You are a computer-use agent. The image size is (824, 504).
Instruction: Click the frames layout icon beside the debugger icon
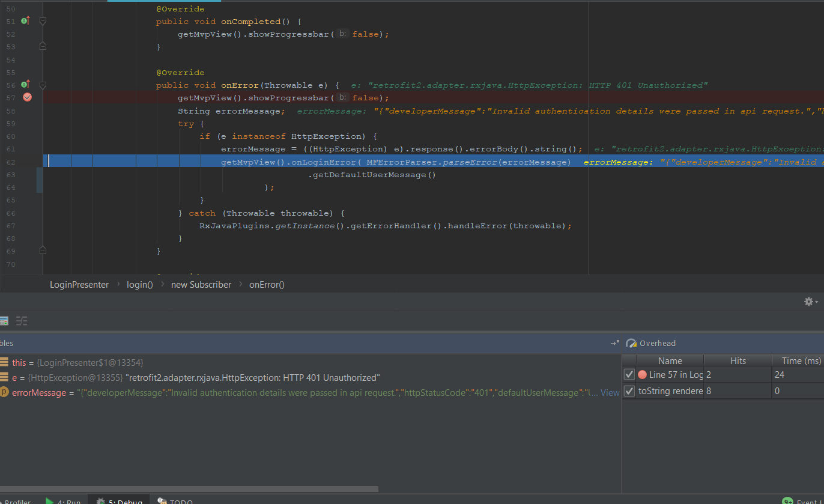pyautogui.click(x=22, y=321)
